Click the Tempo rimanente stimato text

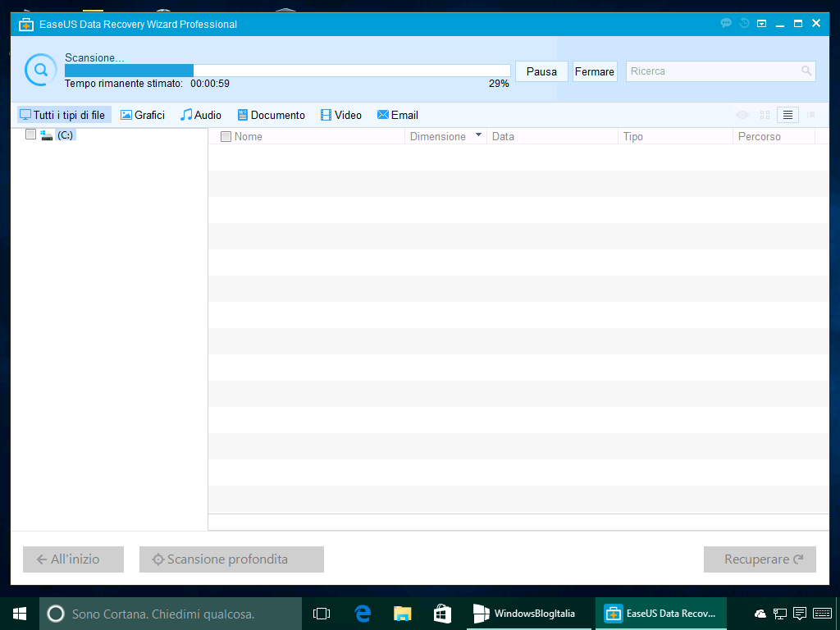124,84
